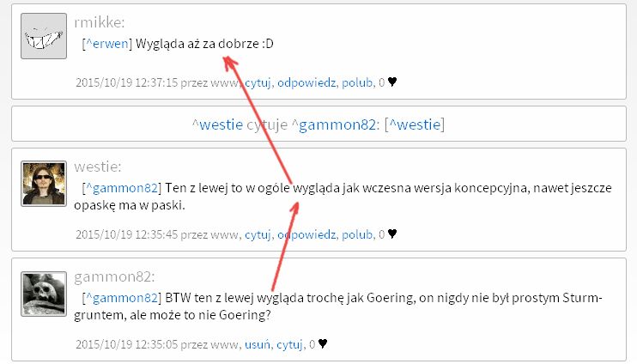Open westie's avatar with sunglasses
Screen dimensions: 637x364
[x=44, y=184]
